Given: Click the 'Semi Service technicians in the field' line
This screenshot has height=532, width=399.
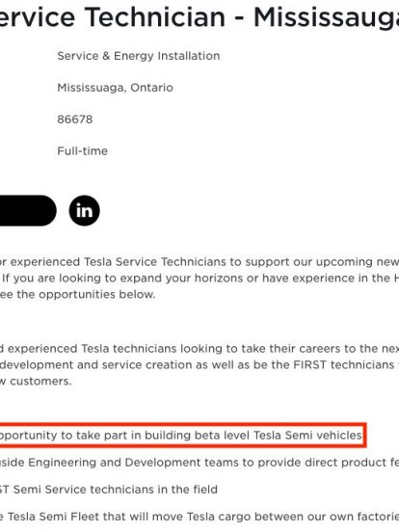Looking at the screenshot, I should [109, 490].
